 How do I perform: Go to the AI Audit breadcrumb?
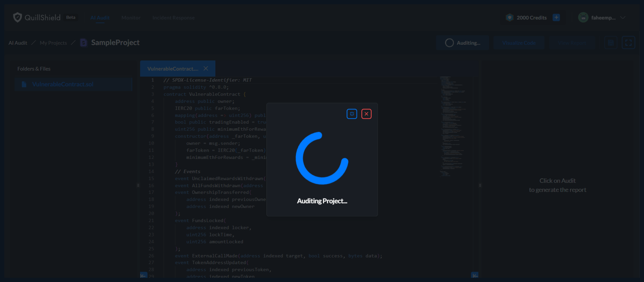tap(18, 43)
